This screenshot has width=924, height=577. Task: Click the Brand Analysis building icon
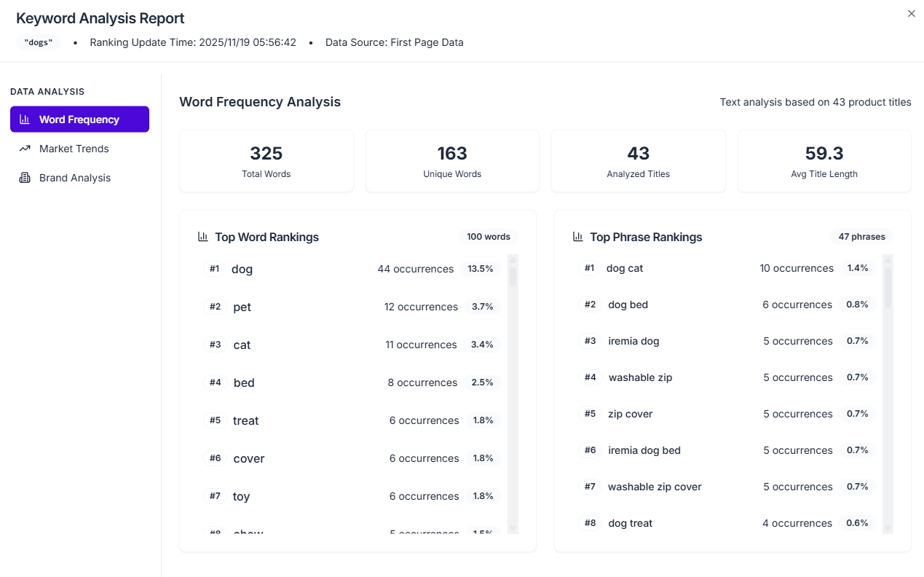tap(25, 178)
